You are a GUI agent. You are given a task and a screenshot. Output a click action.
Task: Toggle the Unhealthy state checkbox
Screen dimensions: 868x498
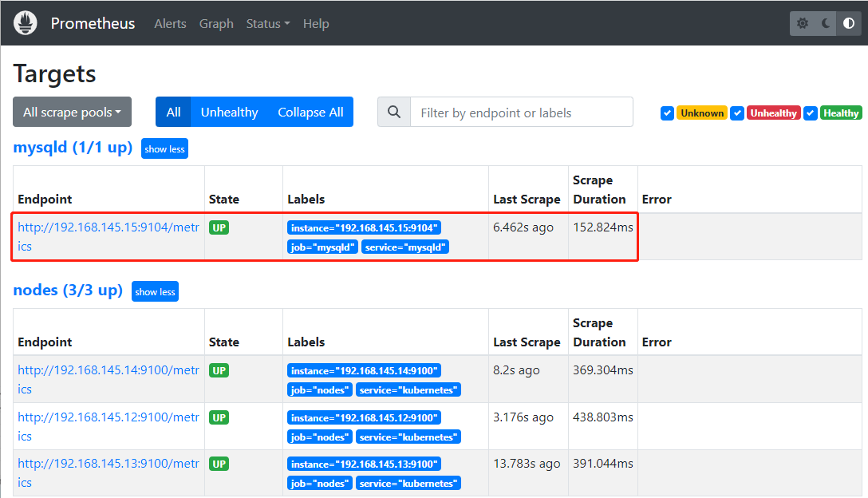click(x=737, y=113)
